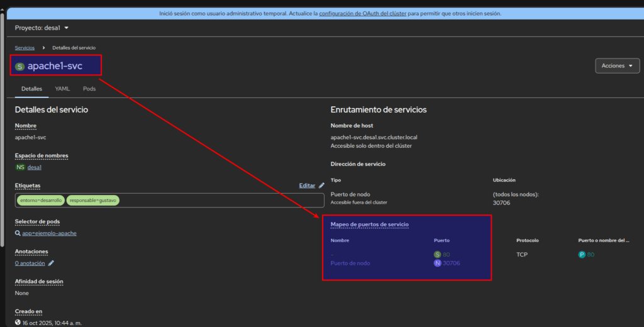The height and width of the screenshot is (327, 644).
Task: Click the N badge next to port 30706
Action: coord(437,263)
